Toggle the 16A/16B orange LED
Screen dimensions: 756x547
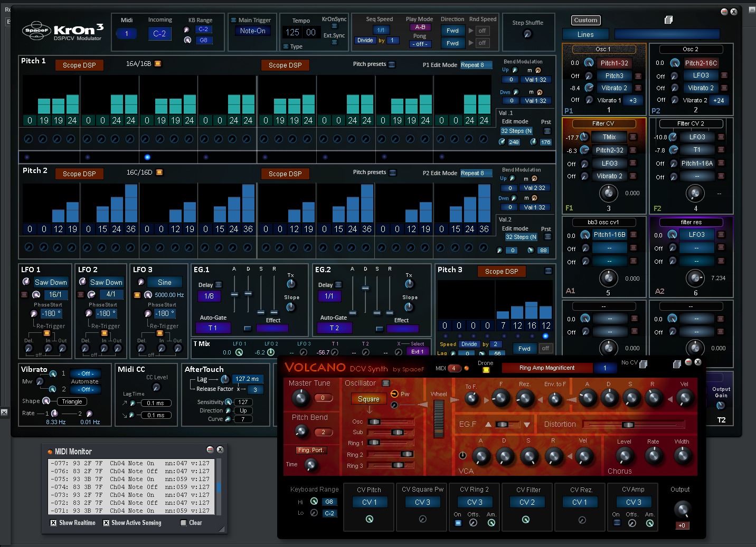pos(158,64)
